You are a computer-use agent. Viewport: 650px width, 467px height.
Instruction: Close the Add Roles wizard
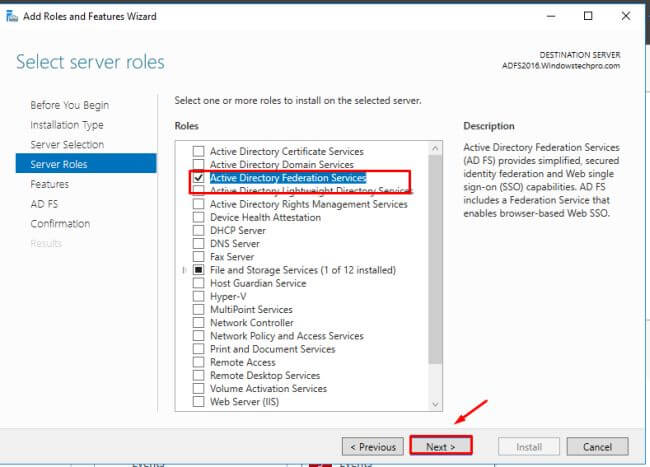tap(626, 16)
